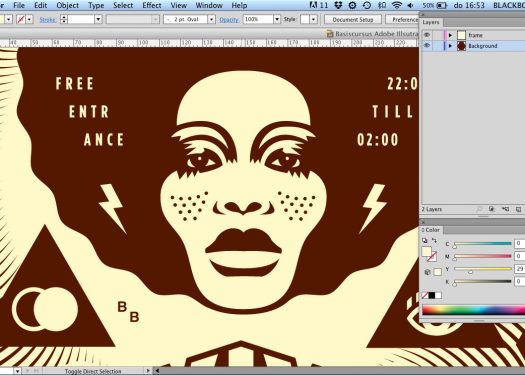Click the Preferences button

click(x=403, y=19)
